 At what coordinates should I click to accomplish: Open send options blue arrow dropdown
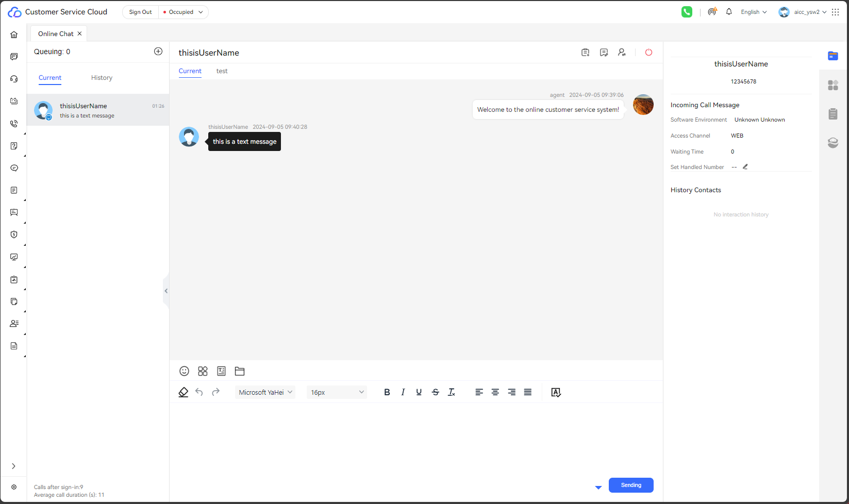(598, 488)
